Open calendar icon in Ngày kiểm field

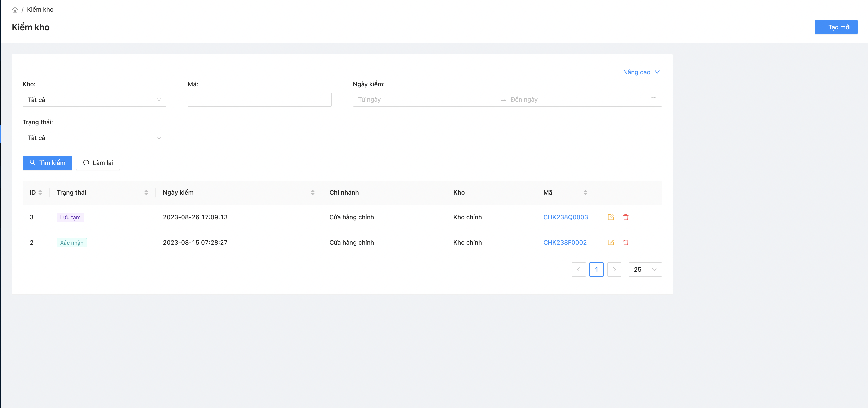click(x=653, y=100)
